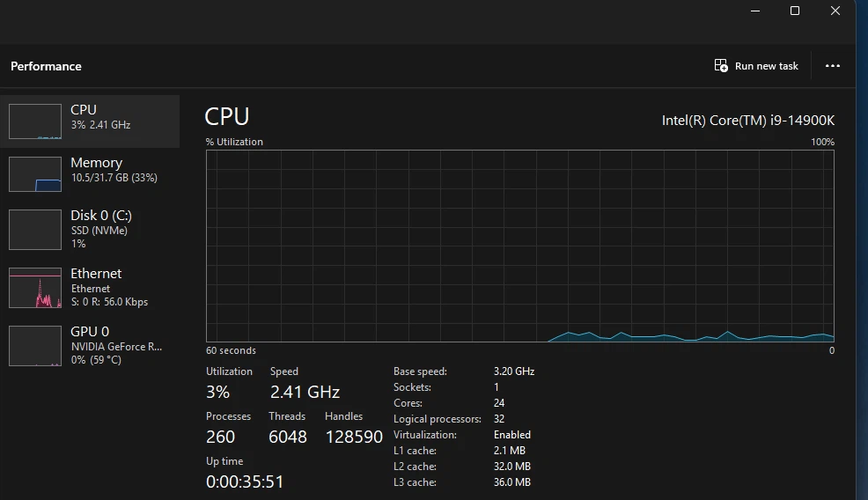868x500 pixels.
Task: Select GPU 0 in the sidebar
Action: 90,346
